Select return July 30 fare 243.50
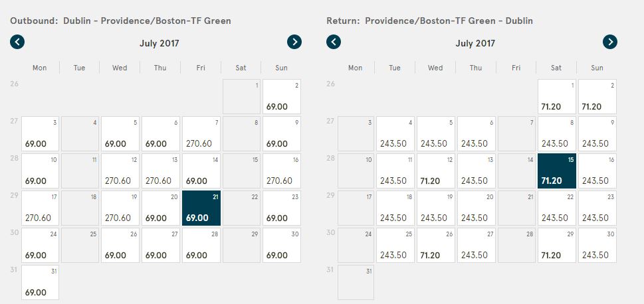This screenshot has width=644, height=304. (x=597, y=246)
